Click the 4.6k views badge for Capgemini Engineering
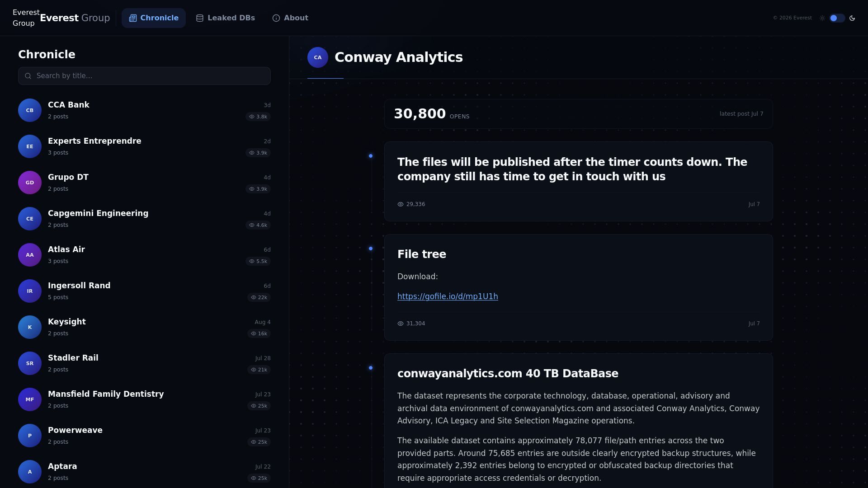This screenshot has width=868, height=488. (258, 225)
